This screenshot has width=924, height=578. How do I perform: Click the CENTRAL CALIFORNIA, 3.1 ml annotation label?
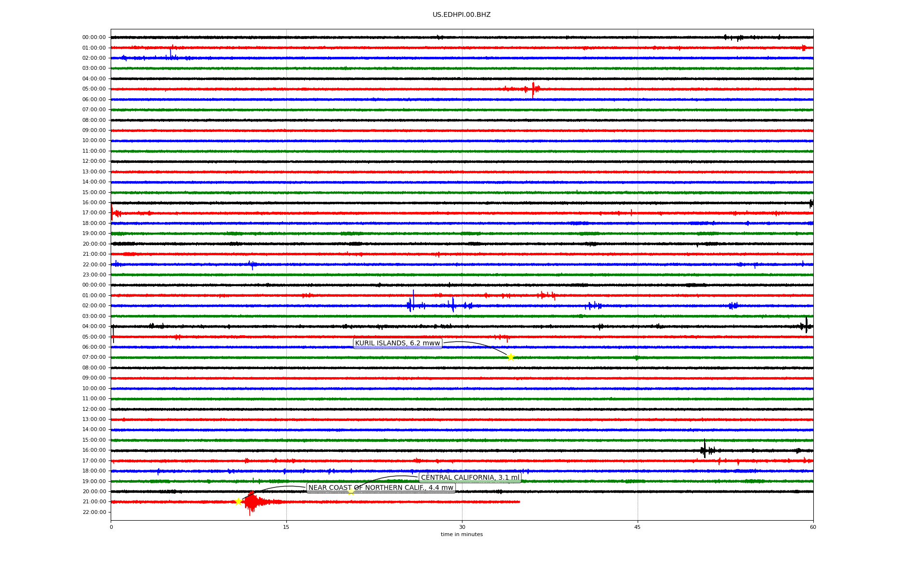click(x=470, y=478)
